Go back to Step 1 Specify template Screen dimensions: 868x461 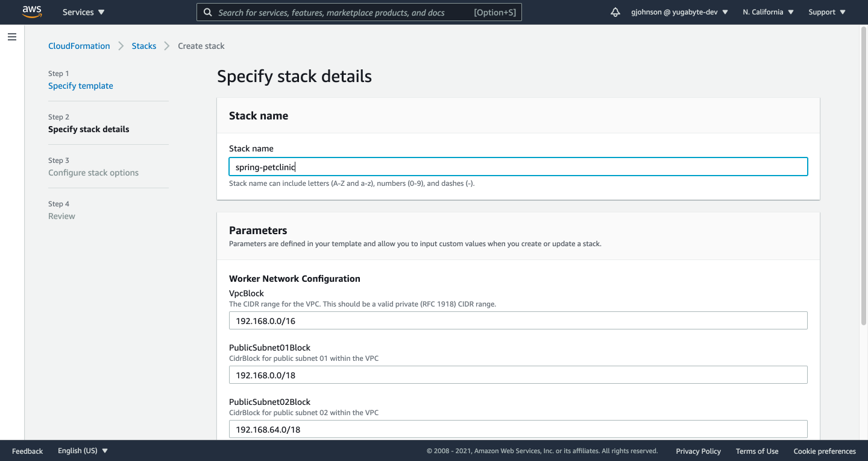pos(80,85)
